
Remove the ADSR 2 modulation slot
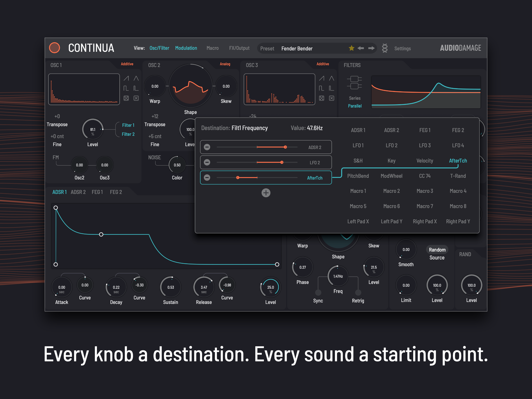click(x=207, y=147)
